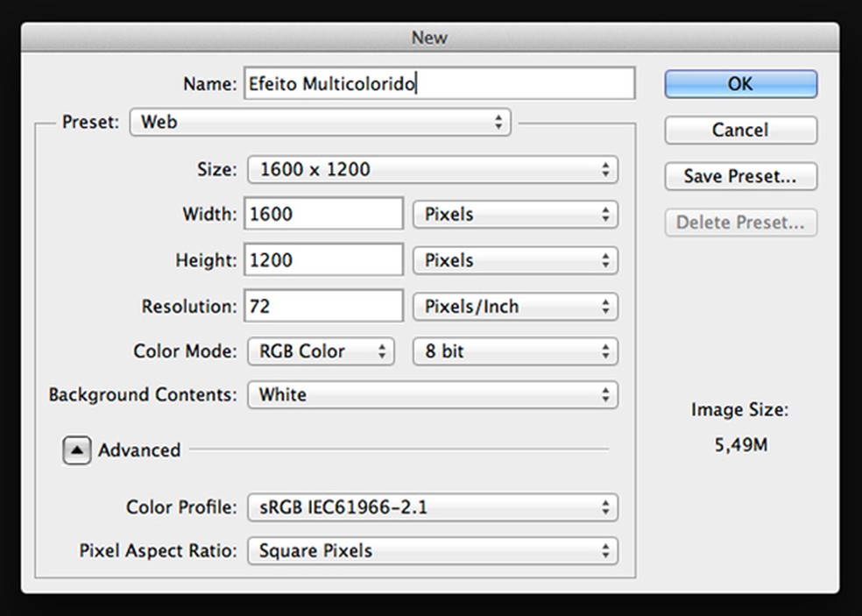862x616 pixels.
Task: Click the Cancel button
Action: tap(740, 131)
